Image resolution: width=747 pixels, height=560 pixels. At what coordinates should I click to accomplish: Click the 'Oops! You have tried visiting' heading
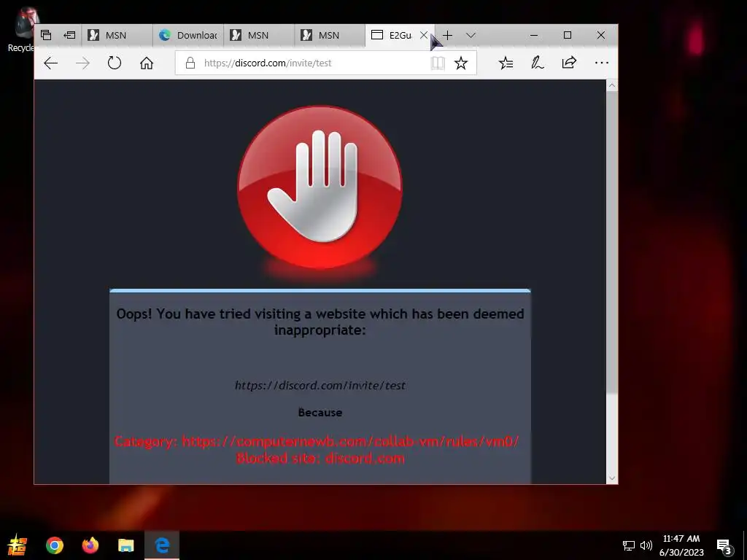[320, 322]
